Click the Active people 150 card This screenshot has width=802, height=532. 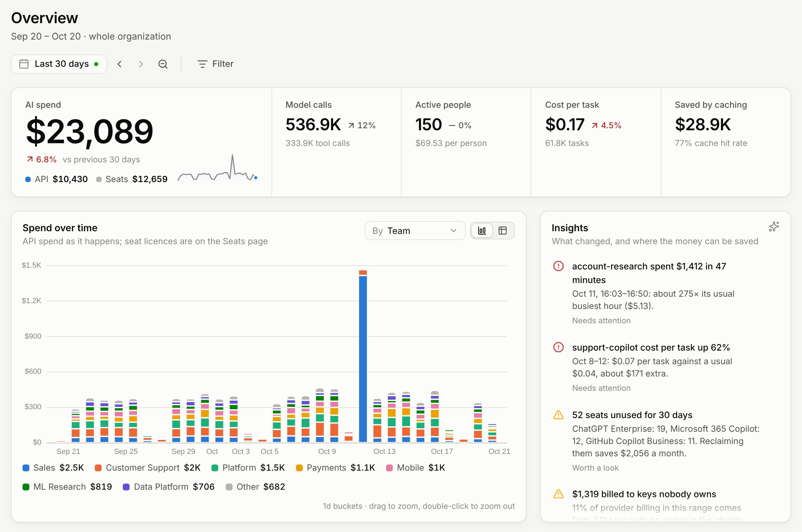466,142
